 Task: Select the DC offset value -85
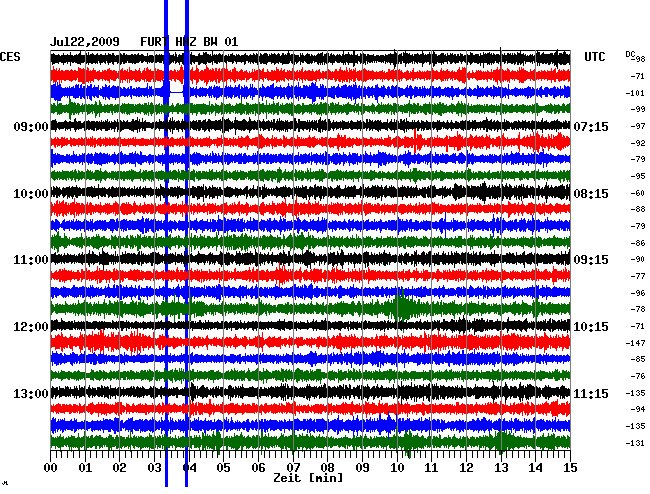coord(638,359)
